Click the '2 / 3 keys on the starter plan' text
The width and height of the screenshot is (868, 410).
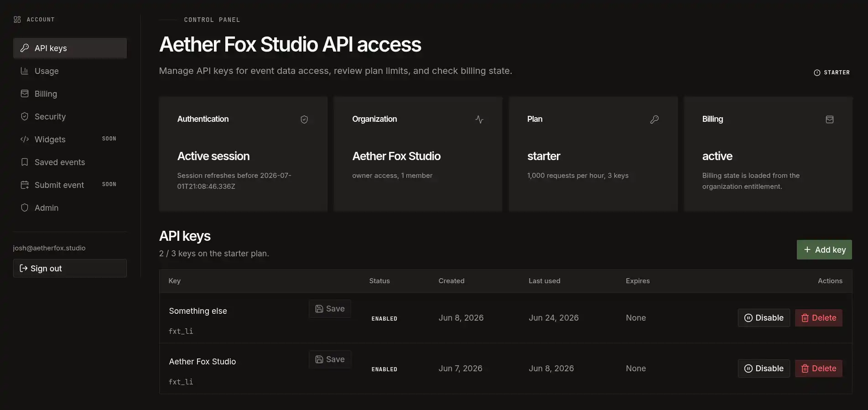214,254
